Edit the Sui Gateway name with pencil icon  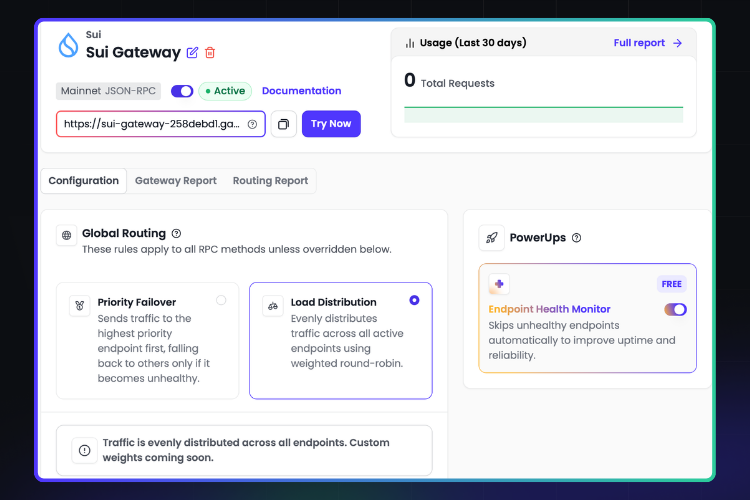tap(192, 53)
